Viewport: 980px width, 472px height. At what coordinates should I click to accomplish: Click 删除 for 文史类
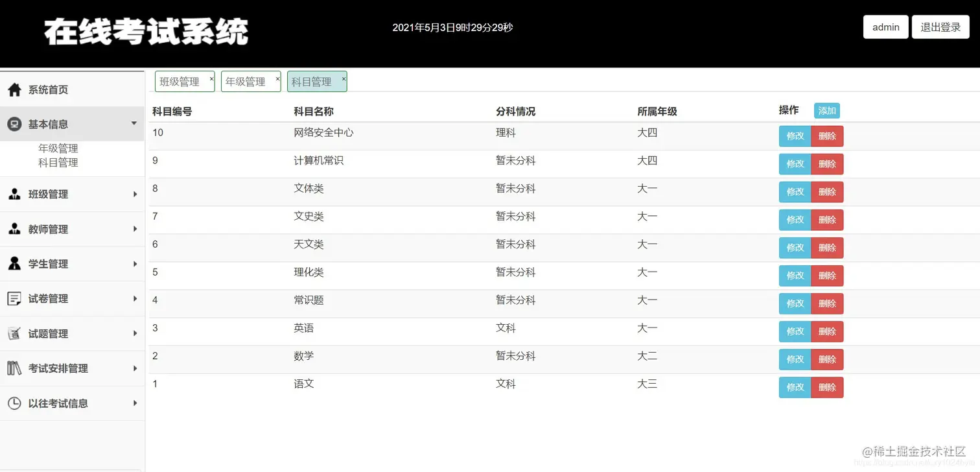(x=827, y=220)
